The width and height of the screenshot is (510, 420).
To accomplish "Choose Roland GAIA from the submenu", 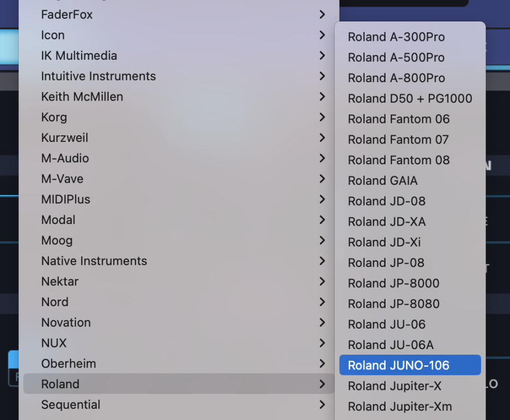I will [382, 181].
